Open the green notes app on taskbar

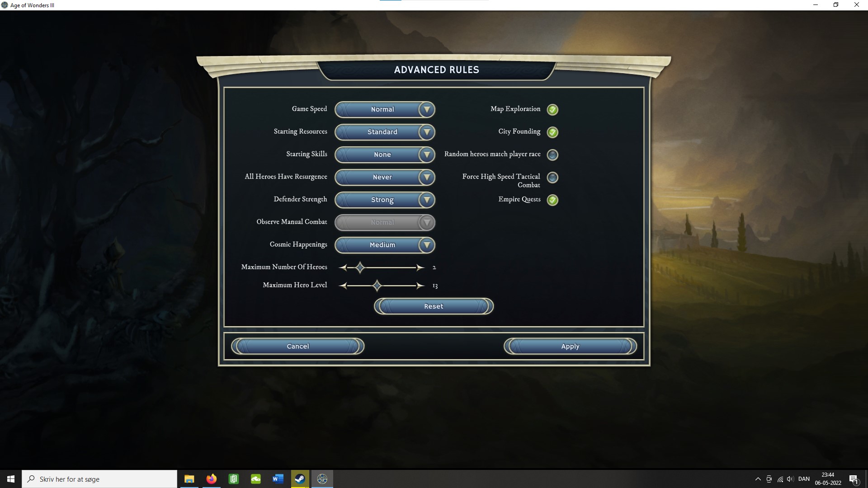point(233,479)
